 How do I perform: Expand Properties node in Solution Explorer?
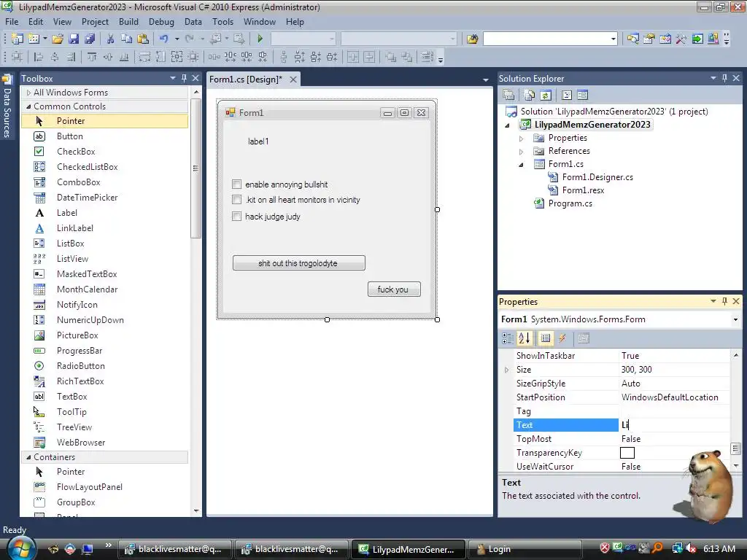coord(521,138)
